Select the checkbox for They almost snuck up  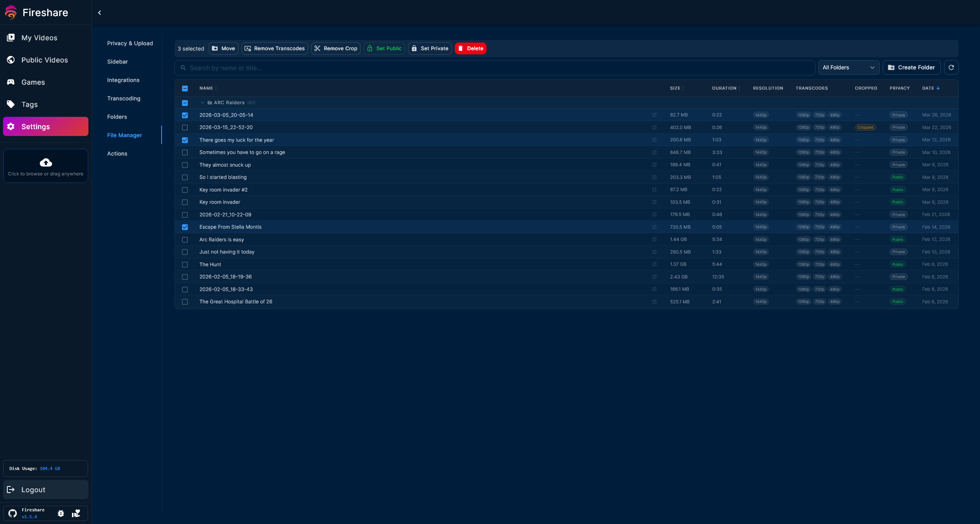[x=185, y=165]
